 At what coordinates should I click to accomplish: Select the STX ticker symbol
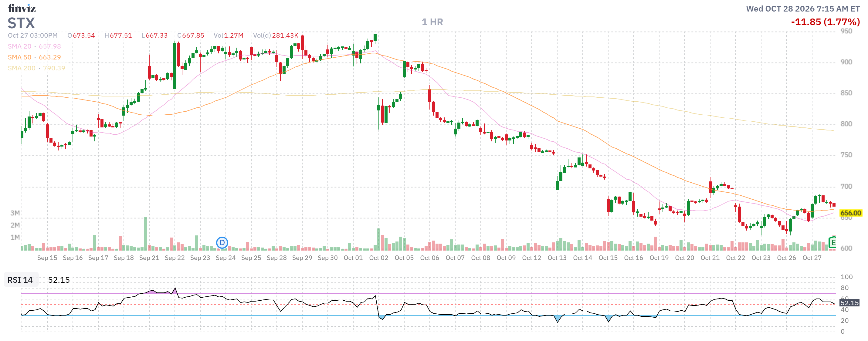pos(21,23)
